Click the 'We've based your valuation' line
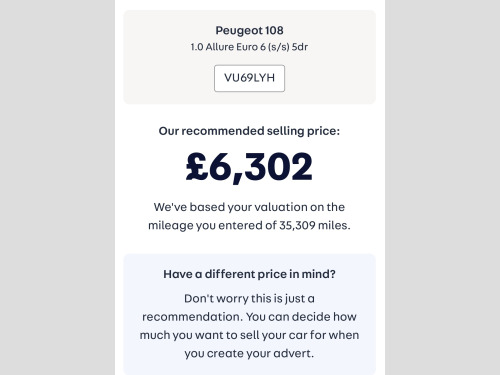This screenshot has width=500, height=375. (249, 207)
